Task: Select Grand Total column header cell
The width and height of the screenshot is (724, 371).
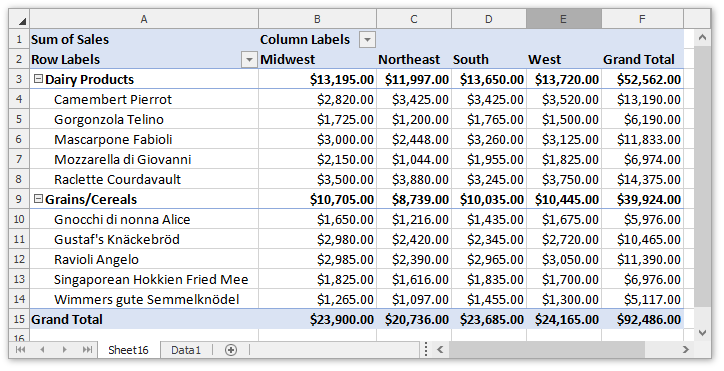Action: coord(642,60)
